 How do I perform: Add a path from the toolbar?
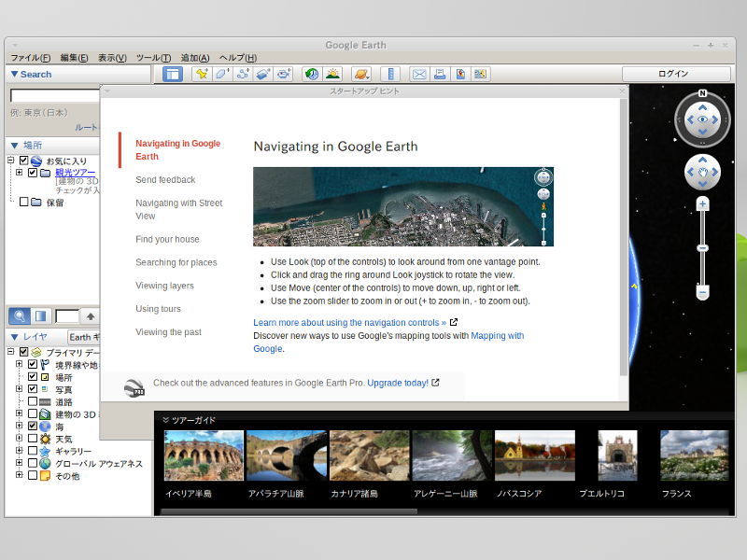pos(243,74)
